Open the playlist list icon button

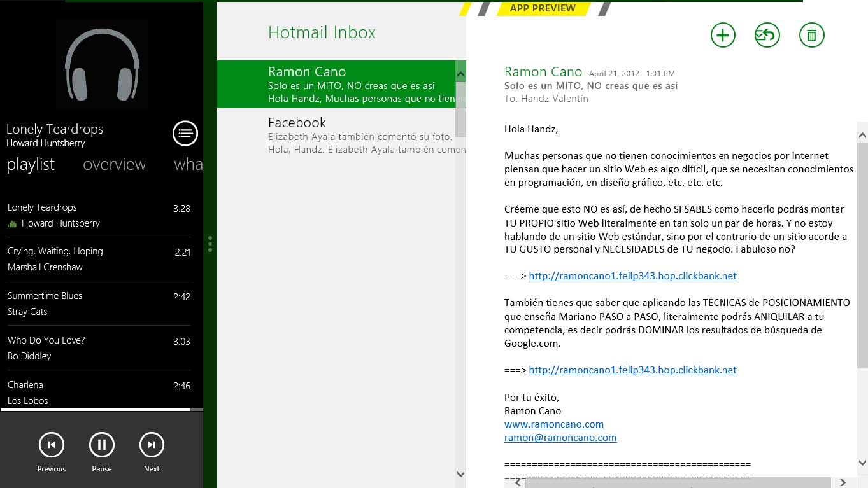click(185, 134)
